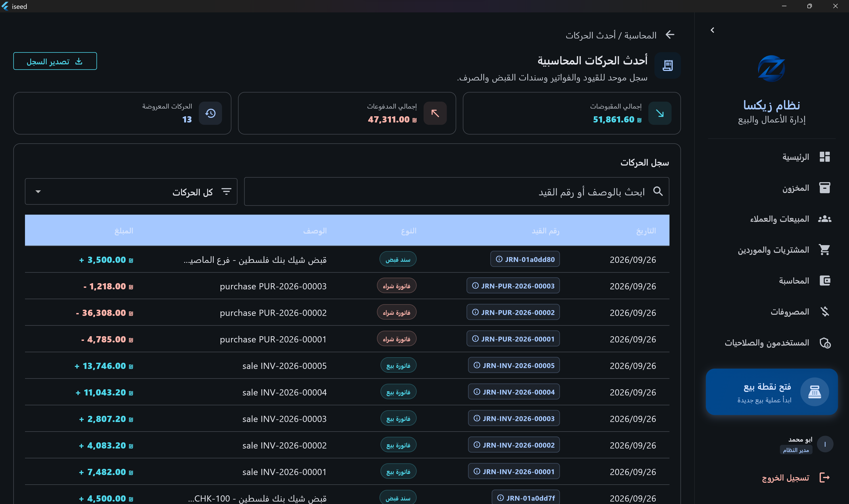The image size is (849, 504).
Task: Open المستخدمون والصلاحيات shield icon
Action: [825, 343]
